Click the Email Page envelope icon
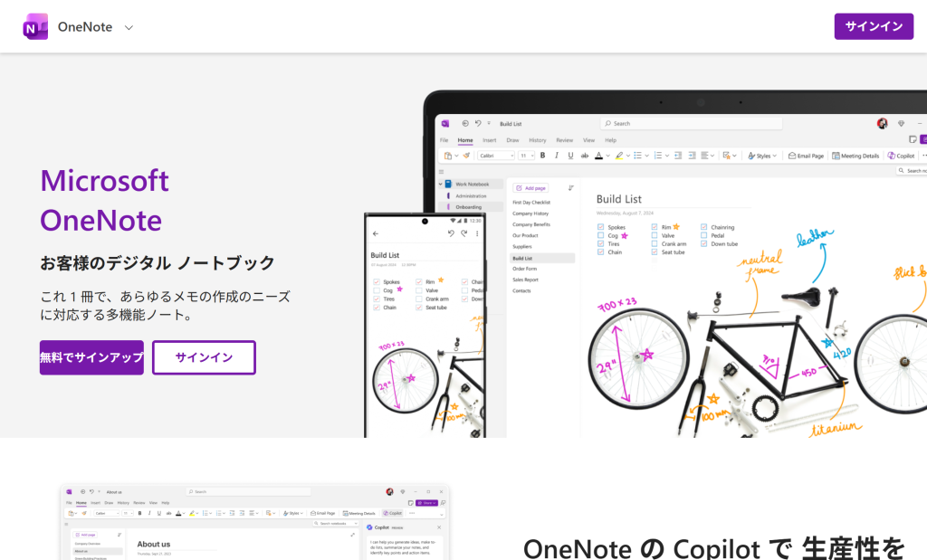The height and width of the screenshot is (560, 927). point(792,156)
